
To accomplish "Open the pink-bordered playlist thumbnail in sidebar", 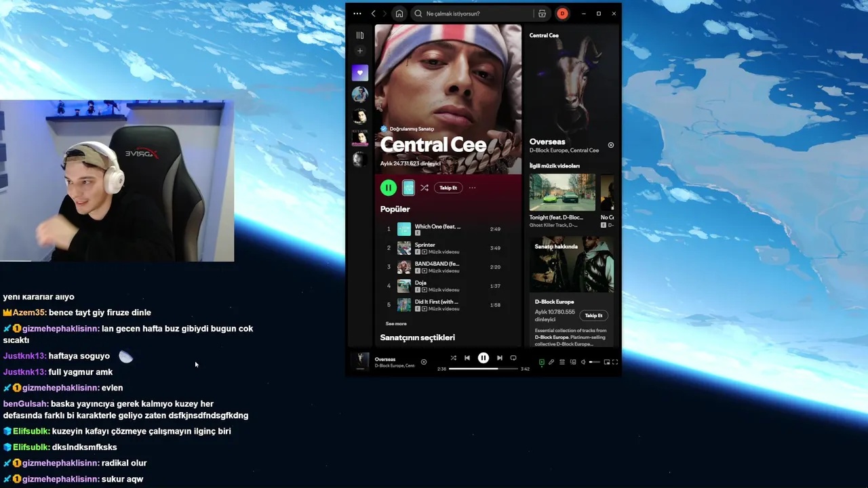I will coord(360,138).
